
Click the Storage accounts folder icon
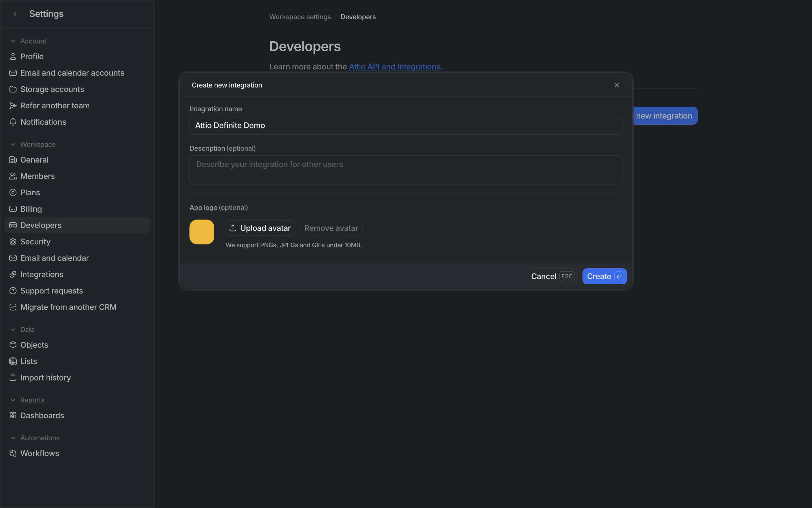coord(13,89)
